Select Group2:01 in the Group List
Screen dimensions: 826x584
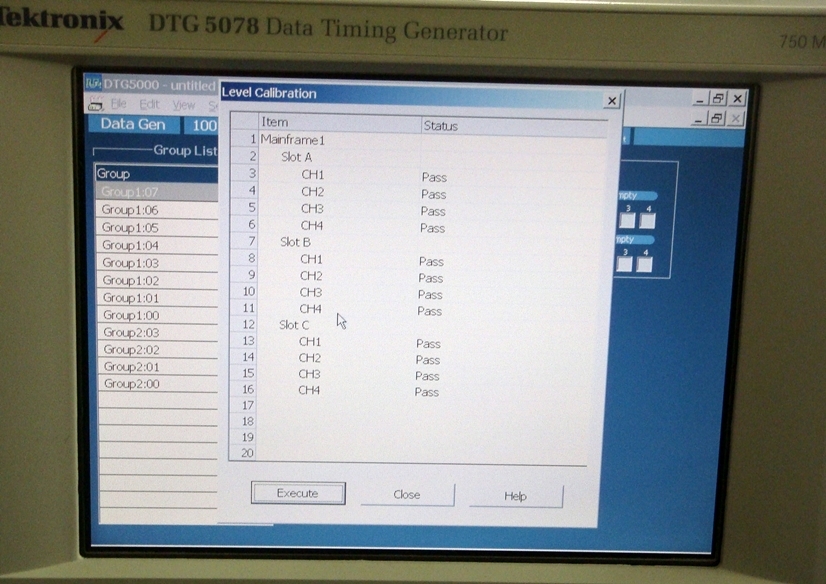pyautogui.click(x=158, y=367)
